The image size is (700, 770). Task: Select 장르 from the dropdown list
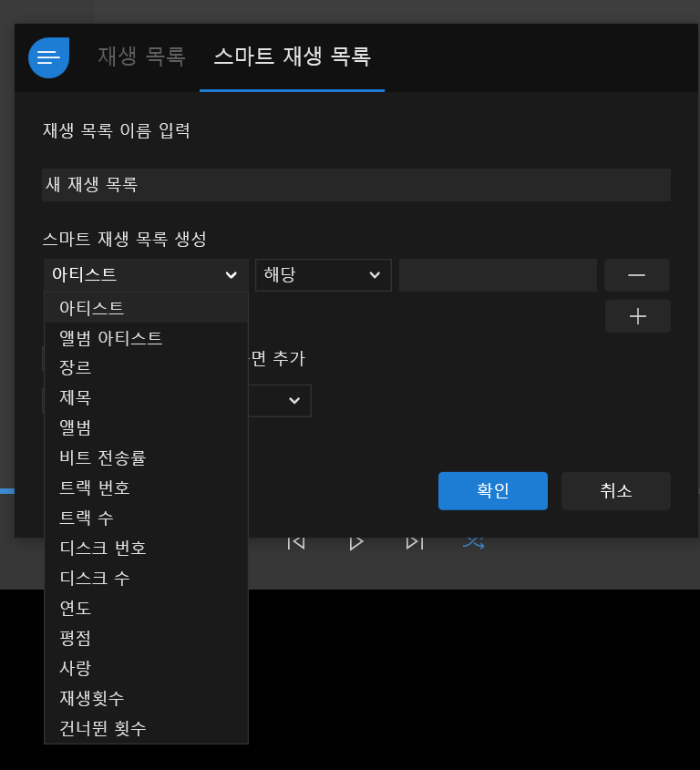coord(146,367)
